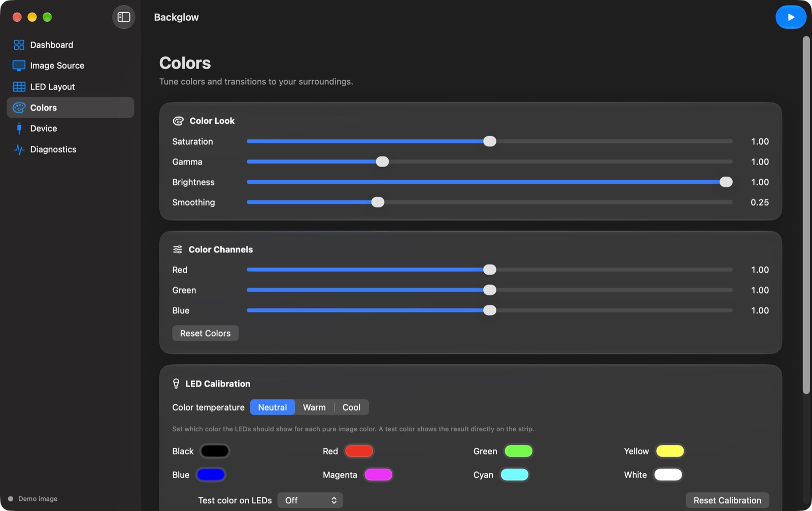The image size is (812, 511).
Task: Start playback with the blue play button
Action: 791,17
